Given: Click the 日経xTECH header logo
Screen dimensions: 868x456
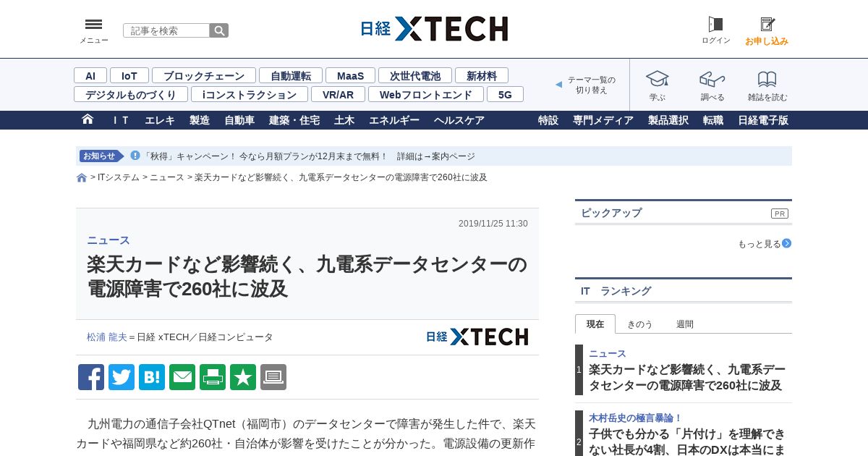Looking at the screenshot, I should (434, 29).
